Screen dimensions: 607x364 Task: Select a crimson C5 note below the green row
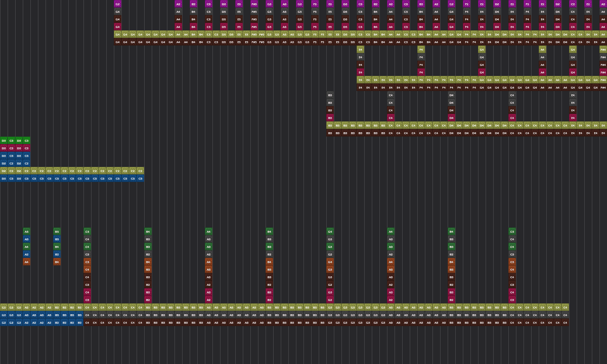coord(11,148)
